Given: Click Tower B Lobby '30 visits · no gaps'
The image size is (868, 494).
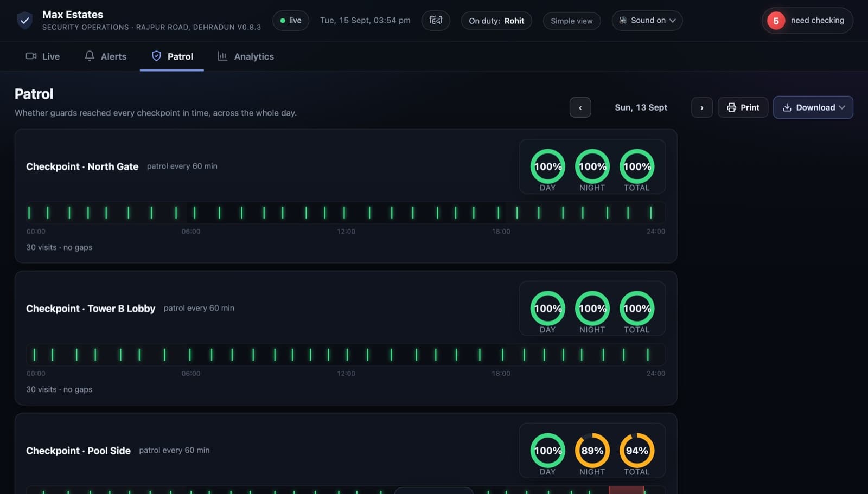Looking at the screenshot, I should [x=59, y=389].
